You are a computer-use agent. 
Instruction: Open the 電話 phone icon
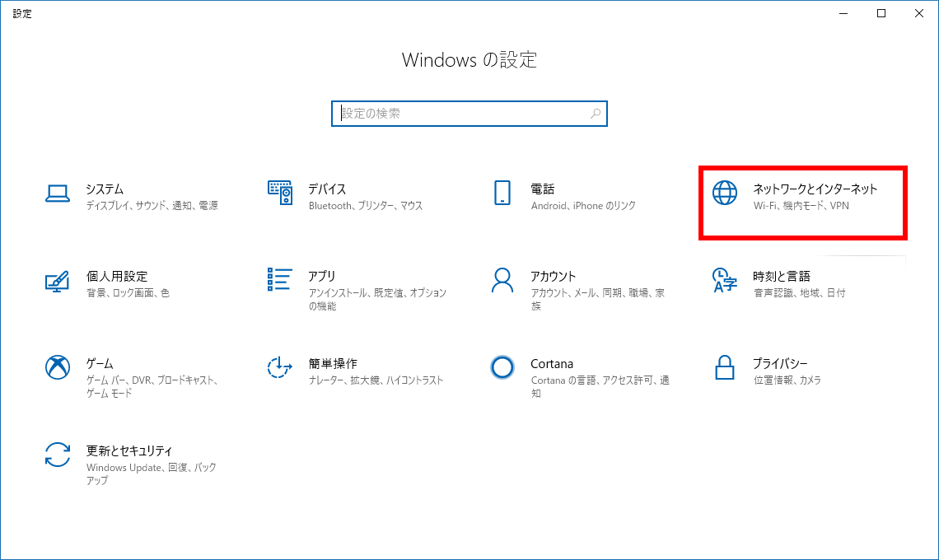502,193
